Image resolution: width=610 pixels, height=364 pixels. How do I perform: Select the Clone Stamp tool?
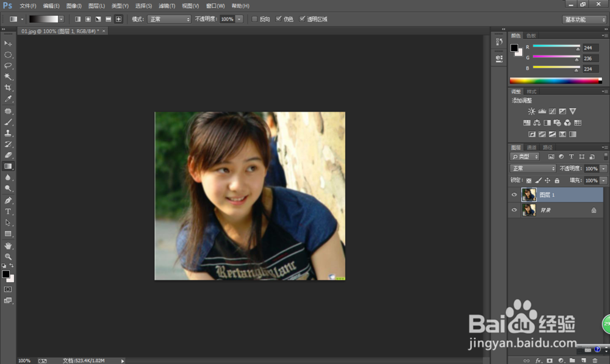click(8, 133)
